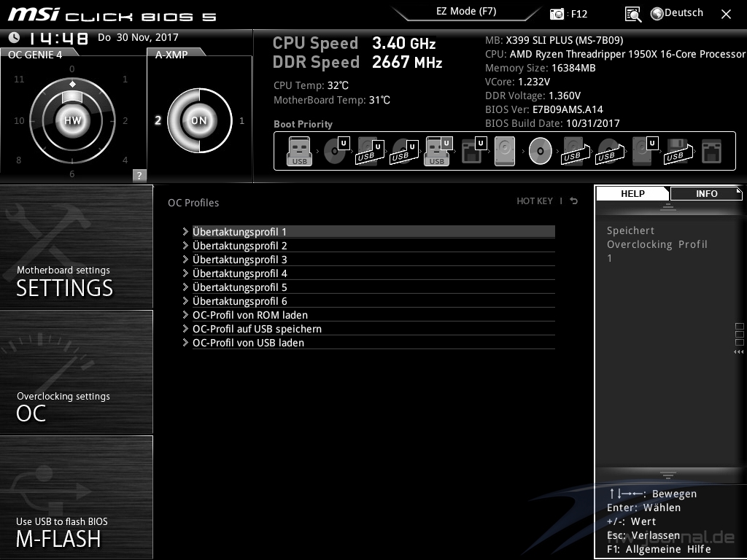Select A-XMP profile 1
This screenshot has width=747, height=560.
(x=242, y=121)
